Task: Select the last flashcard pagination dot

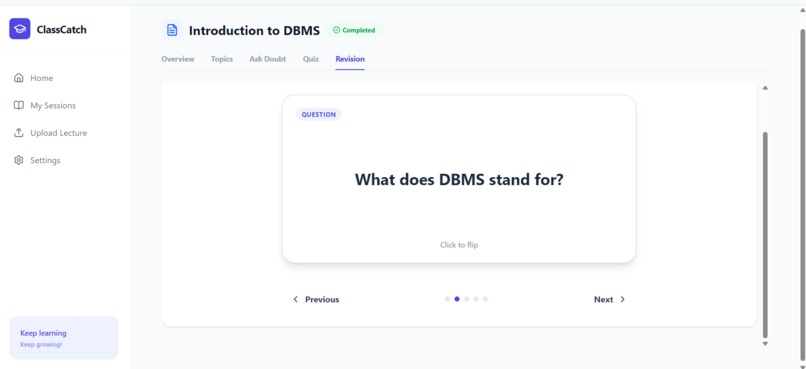Action: pos(485,299)
